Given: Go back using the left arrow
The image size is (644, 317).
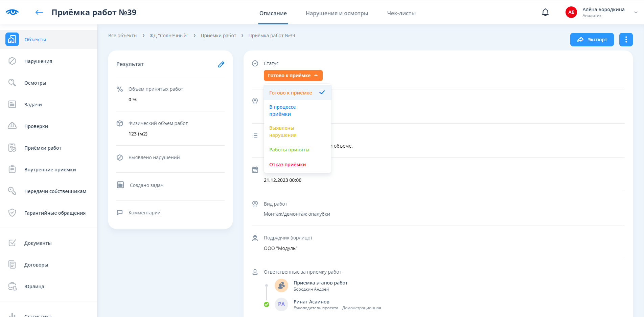Looking at the screenshot, I should [x=39, y=13].
